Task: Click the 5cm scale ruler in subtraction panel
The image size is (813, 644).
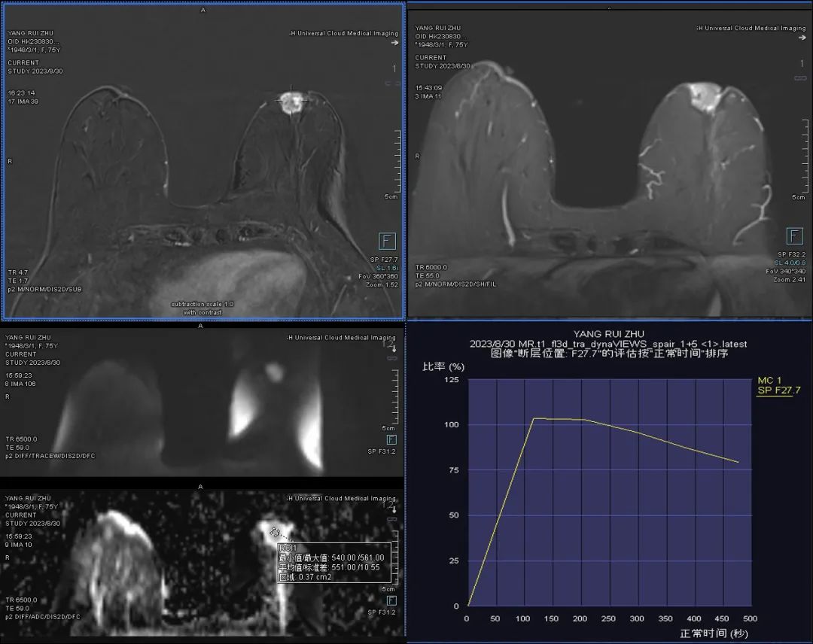Action: tap(397, 165)
